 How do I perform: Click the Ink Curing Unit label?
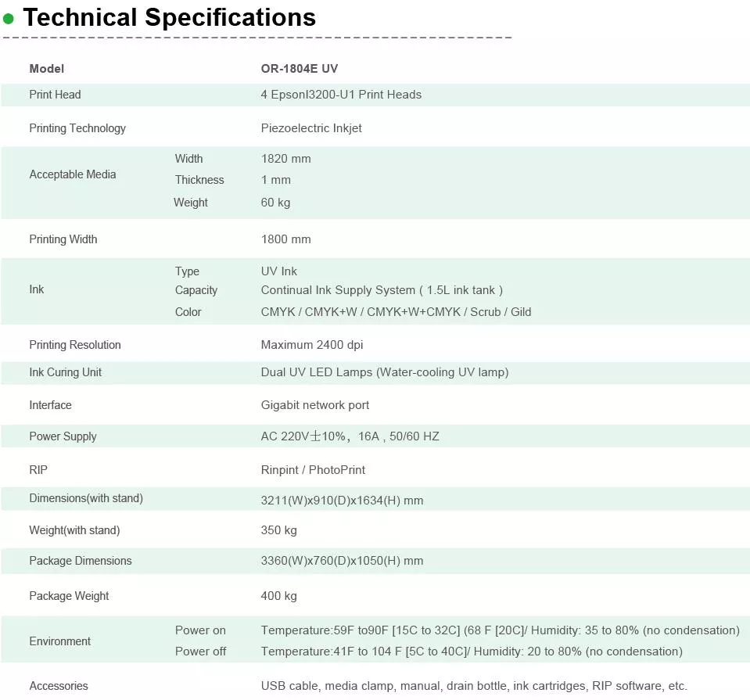pyautogui.click(x=66, y=372)
